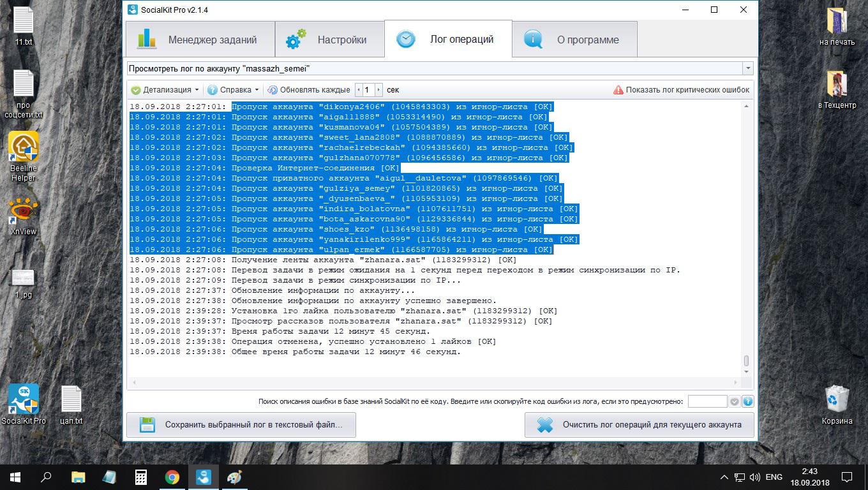Select log line about "ulpan_ermek" account
The height and width of the screenshot is (490, 868).
pyautogui.click(x=341, y=249)
